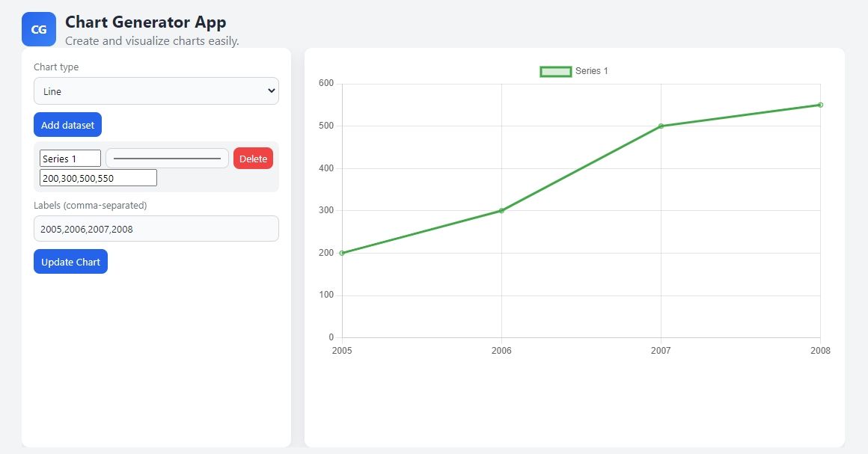Click the Chart Generator App title
The height and width of the screenshot is (454, 868).
coord(145,22)
